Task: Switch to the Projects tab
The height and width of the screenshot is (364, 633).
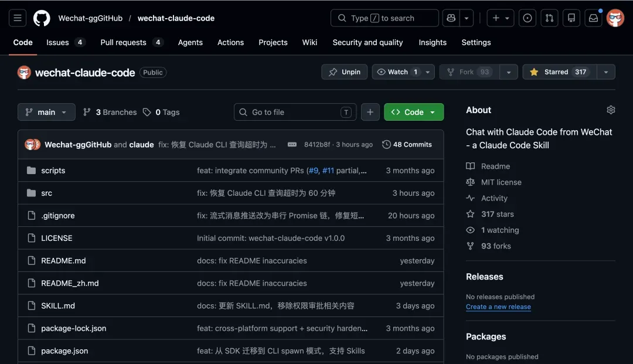Action: pyautogui.click(x=273, y=42)
